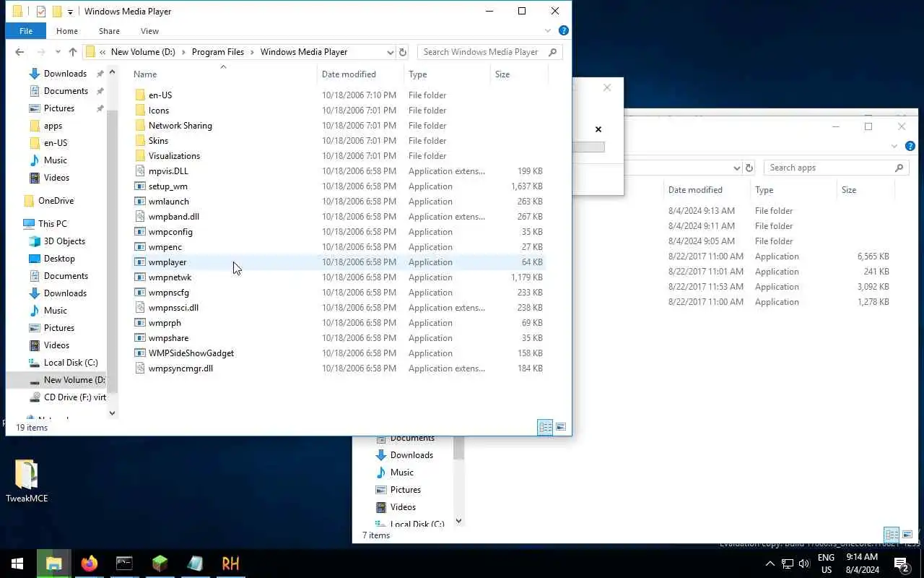Open address dropdown in the apps window

[x=736, y=168]
